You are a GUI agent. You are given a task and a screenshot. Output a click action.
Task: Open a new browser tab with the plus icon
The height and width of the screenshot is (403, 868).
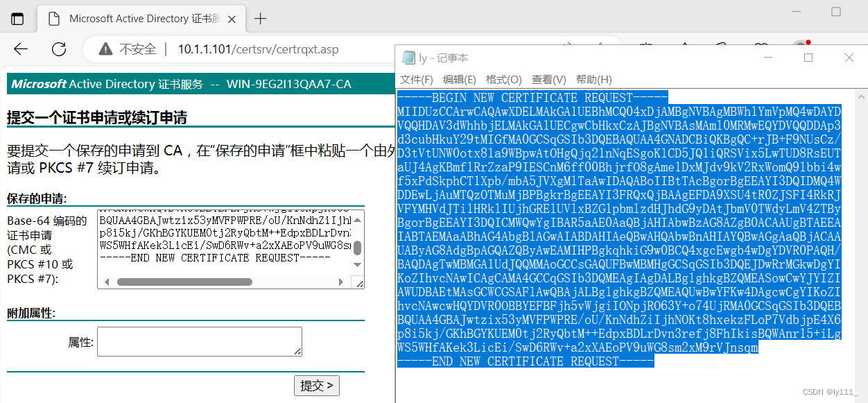261,19
